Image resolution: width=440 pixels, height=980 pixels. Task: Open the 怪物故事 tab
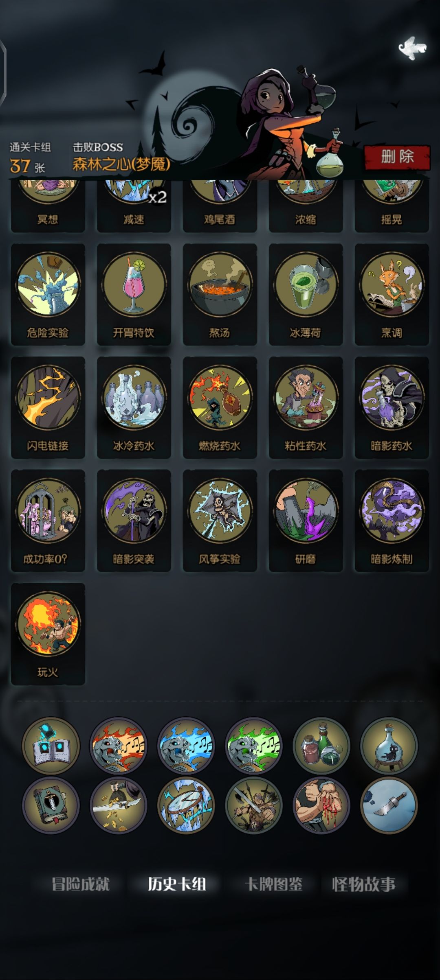tap(364, 884)
